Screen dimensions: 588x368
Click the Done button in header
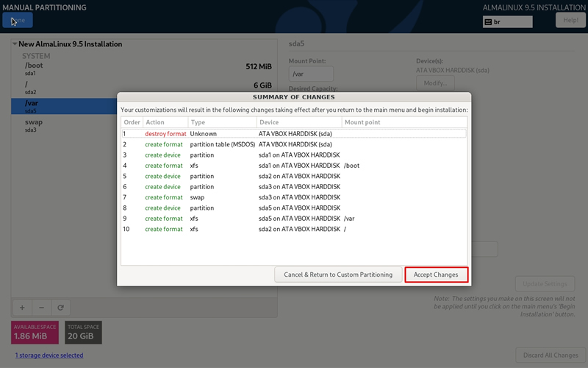[18, 20]
